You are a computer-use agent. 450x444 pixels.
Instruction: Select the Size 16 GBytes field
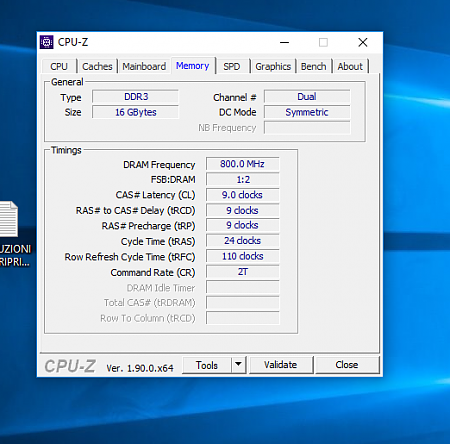pos(135,112)
